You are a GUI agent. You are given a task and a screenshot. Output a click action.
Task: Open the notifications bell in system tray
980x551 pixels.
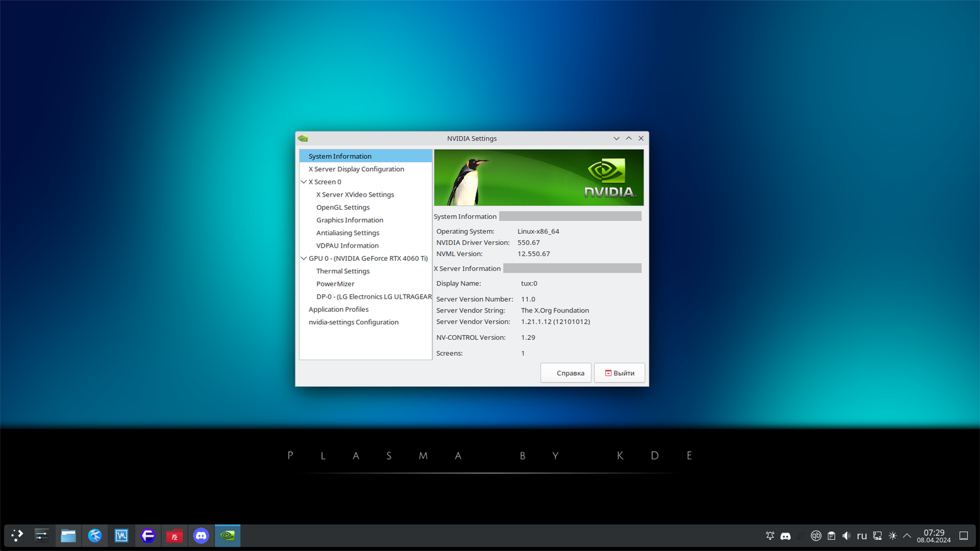tap(770, 536)
